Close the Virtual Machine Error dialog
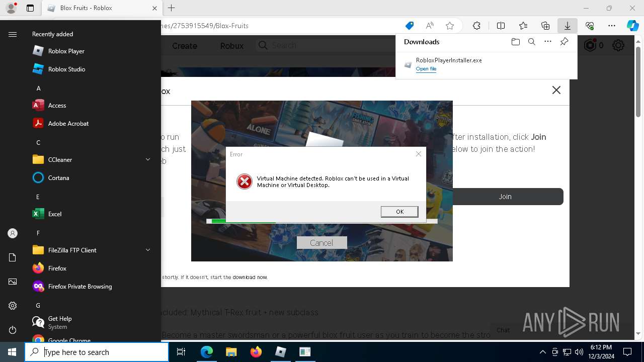644x362 pixels. (418, 154)
